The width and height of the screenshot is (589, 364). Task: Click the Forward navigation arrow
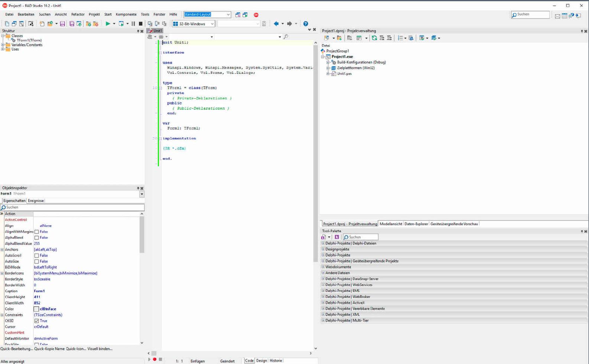[x=289, y=24]
